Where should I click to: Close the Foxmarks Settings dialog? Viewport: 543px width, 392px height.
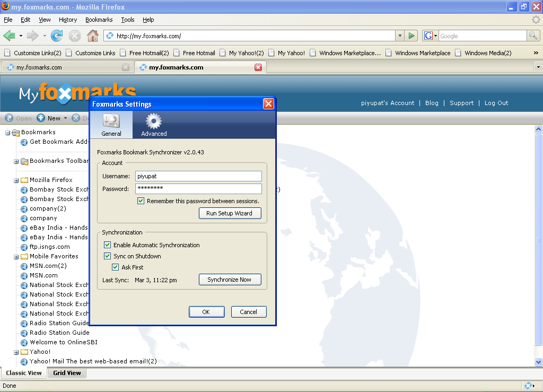(x=268, y=103)
